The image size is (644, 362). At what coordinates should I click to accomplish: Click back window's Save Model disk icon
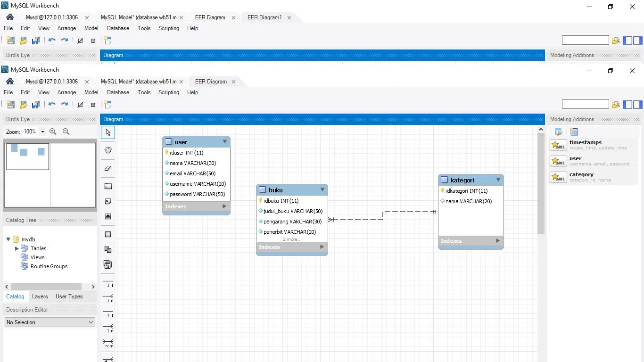[x=36, y=41]
